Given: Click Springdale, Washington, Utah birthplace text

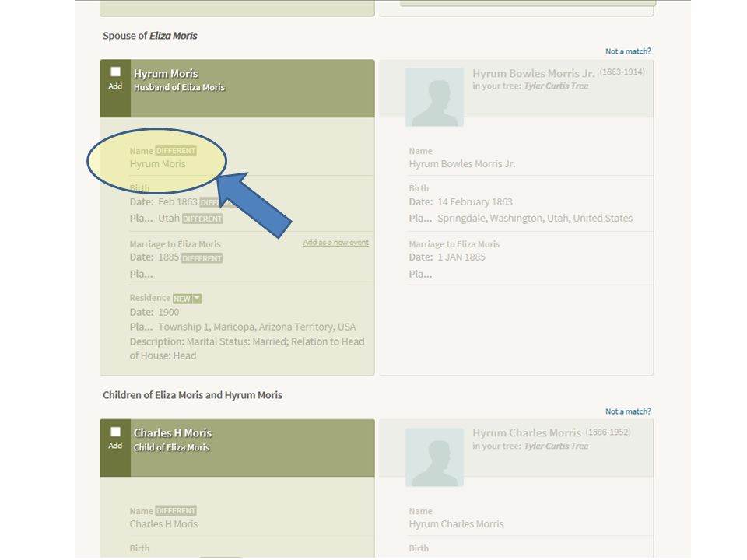Looking at the screenshot, I should (x=535, y=218).
